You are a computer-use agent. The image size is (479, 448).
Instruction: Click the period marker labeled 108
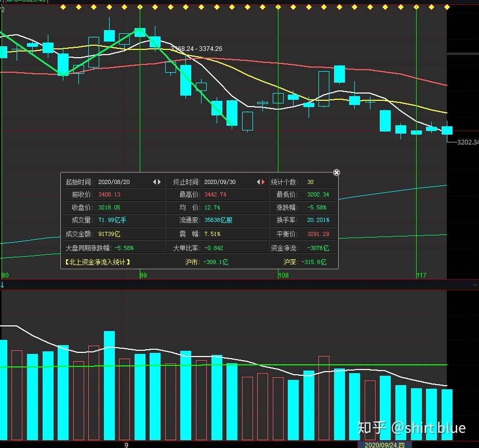(x=283, y=275)
